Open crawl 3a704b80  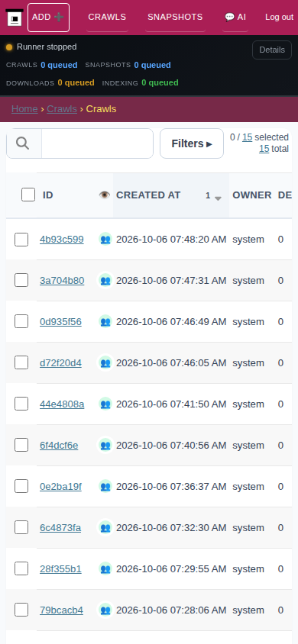pos(62,281)
